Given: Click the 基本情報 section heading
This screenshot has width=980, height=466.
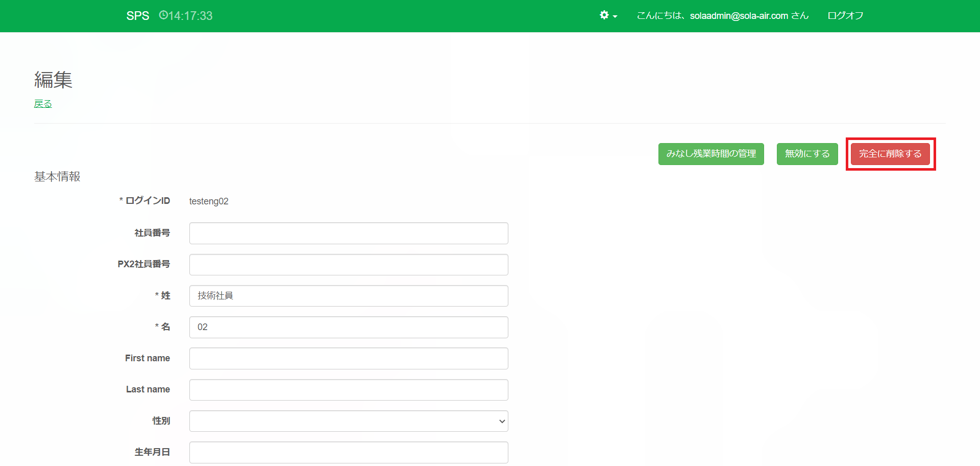Looking at the screenshot, I should pyautogui.click(x=57, y=177).
